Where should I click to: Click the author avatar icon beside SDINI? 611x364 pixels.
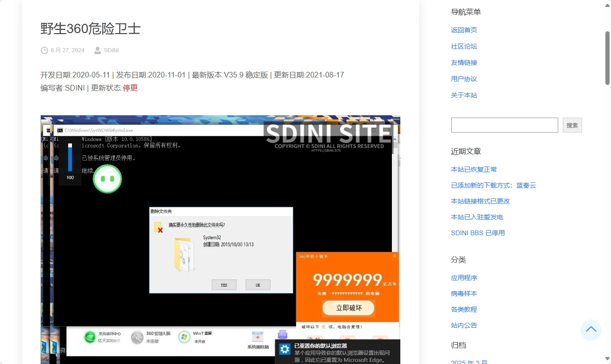pos(98,50)
